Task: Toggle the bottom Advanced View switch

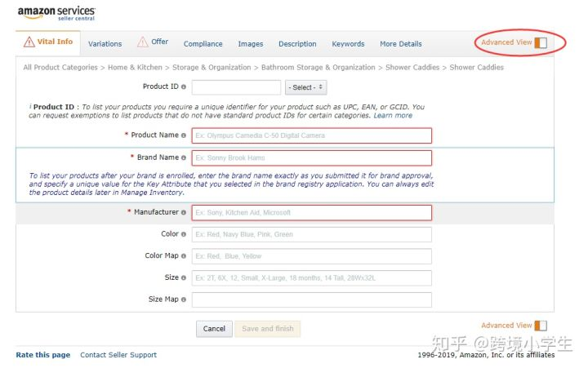Action: click(541, 326)
